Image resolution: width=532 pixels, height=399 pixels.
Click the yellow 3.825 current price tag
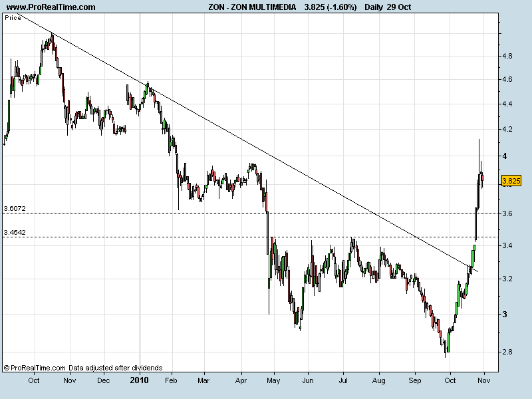click(x=511, y=181)
